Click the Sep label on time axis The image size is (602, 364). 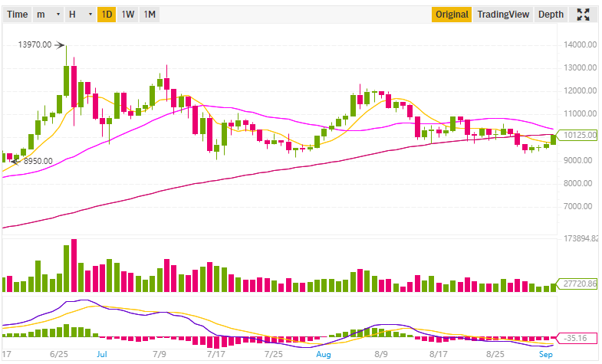click(x=545, y=356)
